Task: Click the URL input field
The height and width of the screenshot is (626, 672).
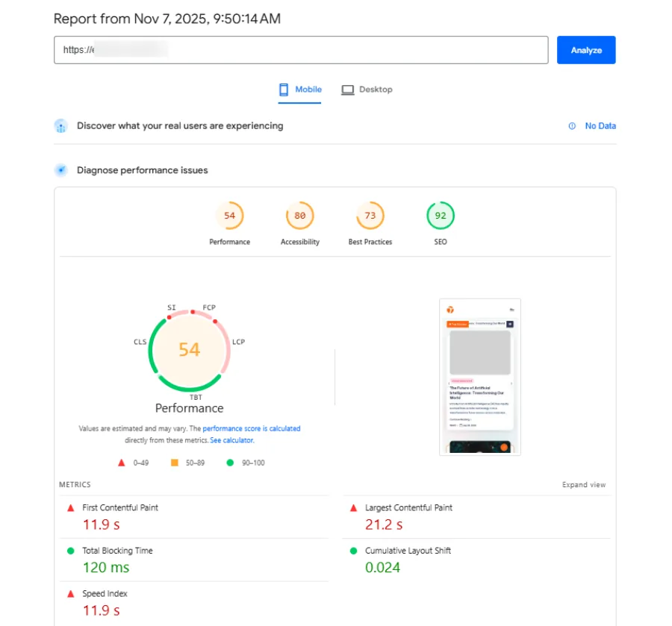Action: coord(299,50)
